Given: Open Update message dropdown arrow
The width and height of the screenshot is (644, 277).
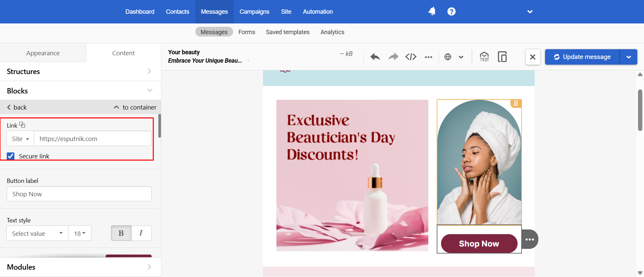Looking at the screenshot, I should [629, 57].
